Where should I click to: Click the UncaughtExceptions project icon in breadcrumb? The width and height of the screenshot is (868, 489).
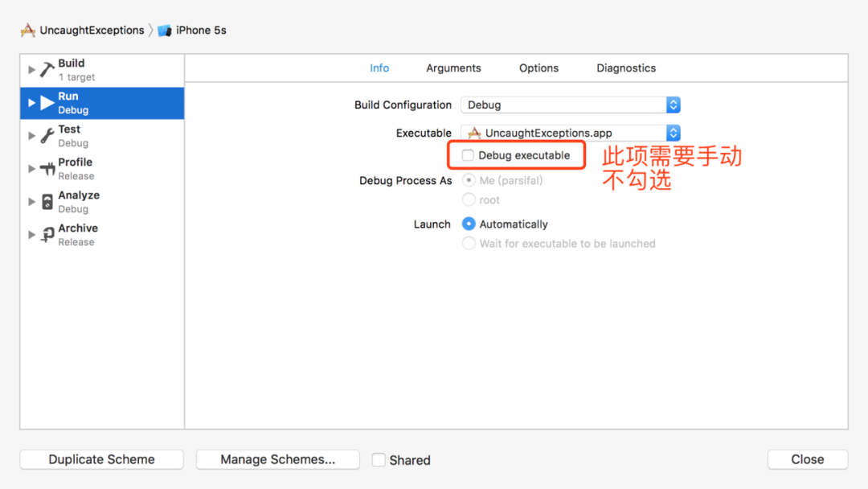click(x=28, y=31)
